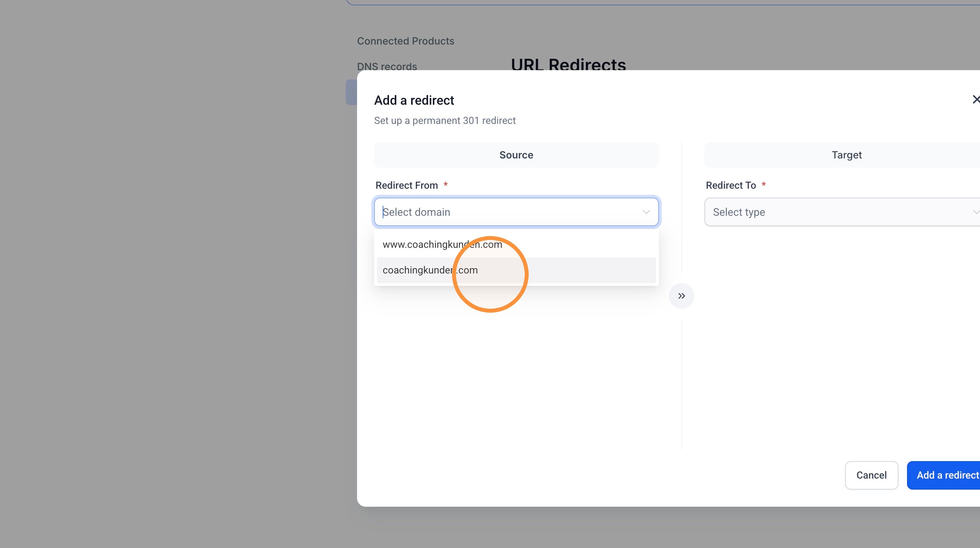Click the Source header tab
This screenshot has width=980, height=548.
coord(516,155)
